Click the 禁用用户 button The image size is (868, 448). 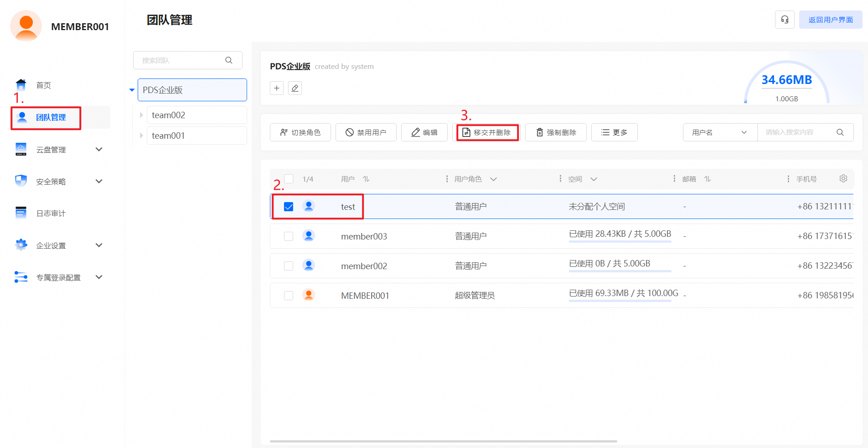pyautogui.click(x=366, y=132)
